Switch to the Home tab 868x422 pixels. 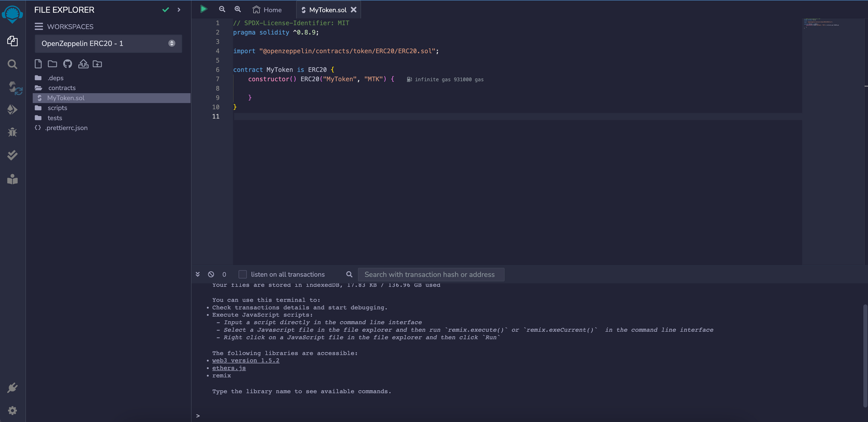pos(267,9)
